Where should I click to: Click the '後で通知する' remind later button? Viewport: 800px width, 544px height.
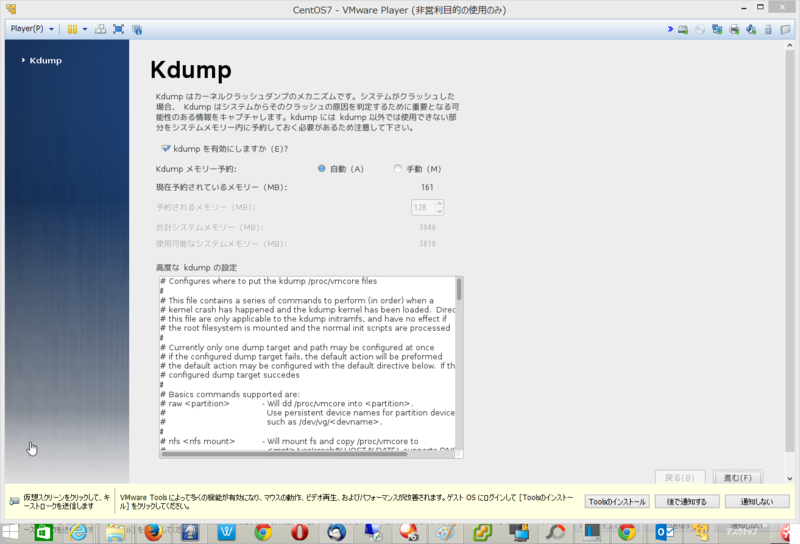coord(687,502)
